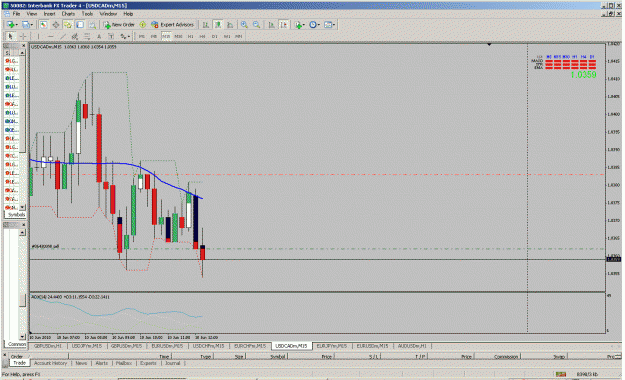Select the text tool marked A

pos(99,36)
